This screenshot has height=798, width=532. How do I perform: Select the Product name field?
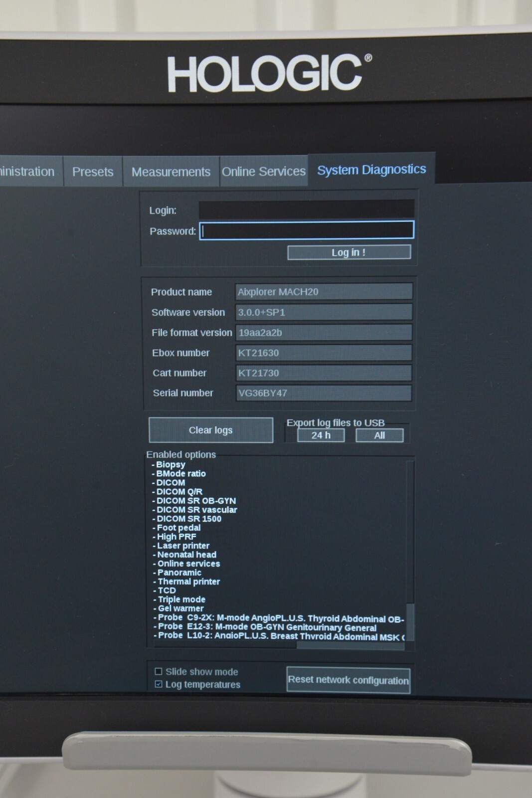pyautogui.click(x=323, y=292)
